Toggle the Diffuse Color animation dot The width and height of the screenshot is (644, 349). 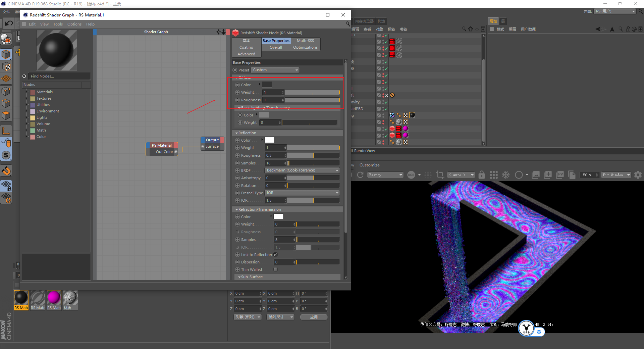click(237, 85)
